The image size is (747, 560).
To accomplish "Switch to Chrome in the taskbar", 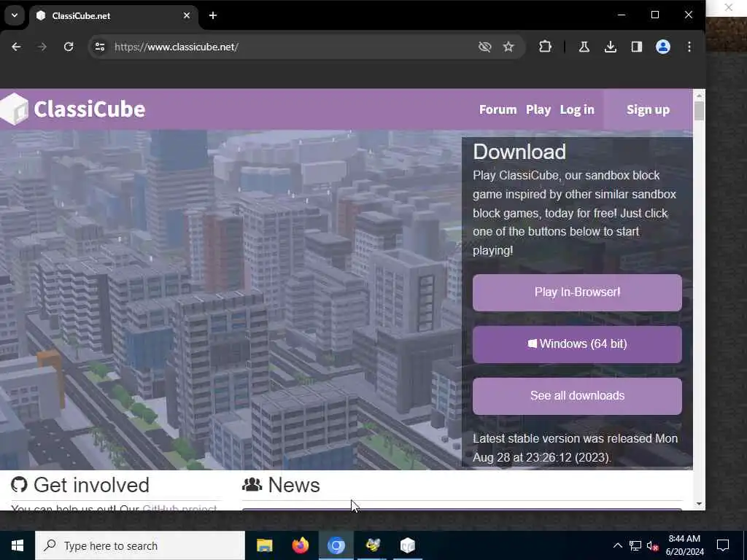I will click(336, 545).
